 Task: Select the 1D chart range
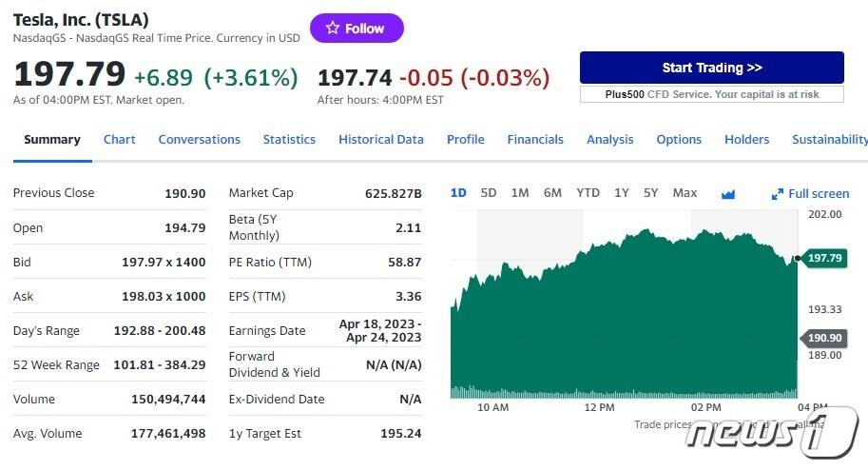pyautogui.click(x=458, y=193)
